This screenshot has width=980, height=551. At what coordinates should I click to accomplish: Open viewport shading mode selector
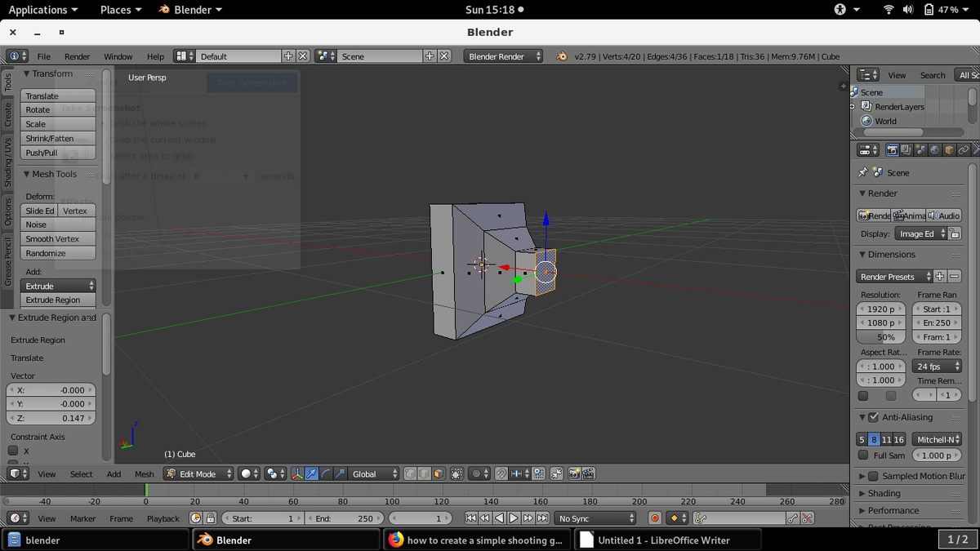point(249,473)
